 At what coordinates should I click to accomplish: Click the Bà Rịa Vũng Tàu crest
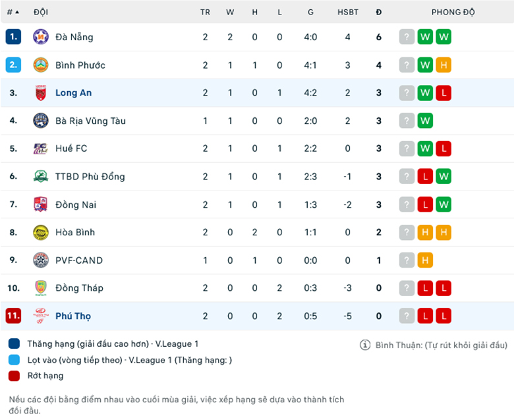(41, 121)
